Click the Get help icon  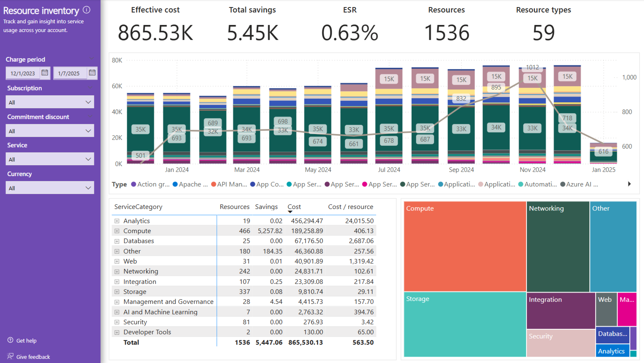(10, 340)
